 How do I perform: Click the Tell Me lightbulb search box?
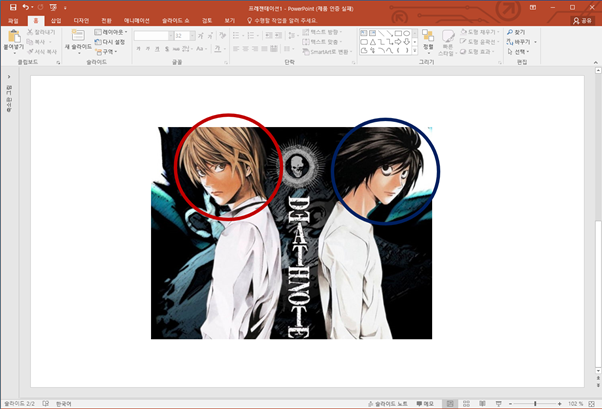[x=282, y=21]
